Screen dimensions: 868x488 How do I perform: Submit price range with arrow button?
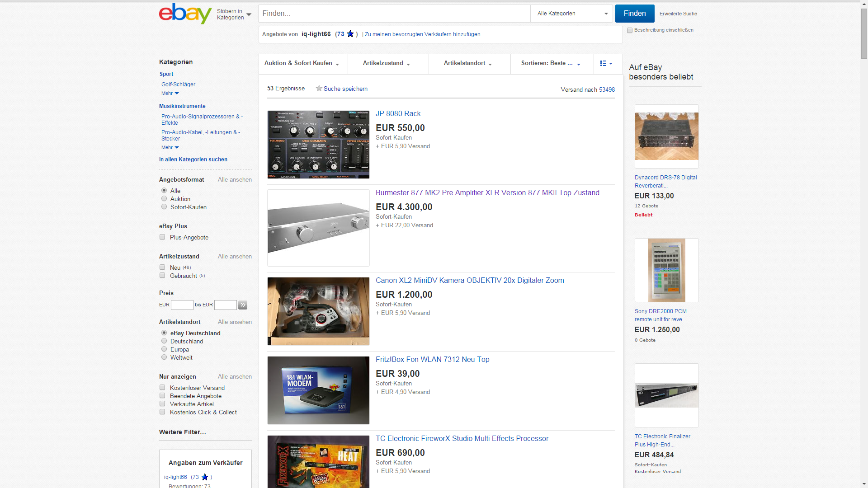point(243,305)
